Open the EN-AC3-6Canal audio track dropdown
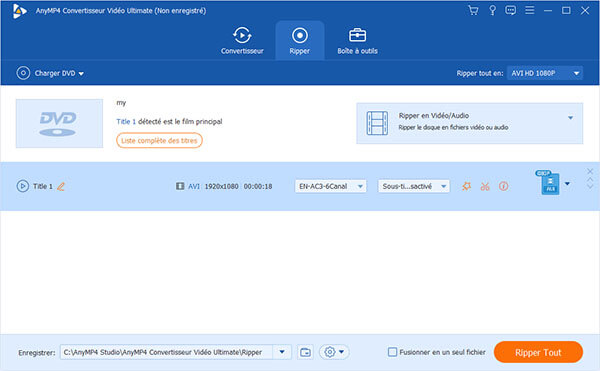Viewport: 600px width, 371px height. [x=330, y=186]
